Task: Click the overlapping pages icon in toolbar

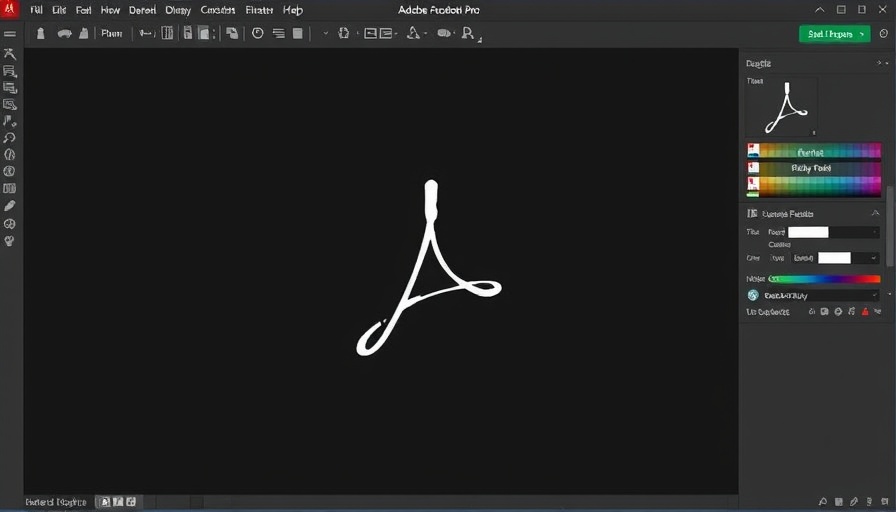Action: click(x=232, y=33)
